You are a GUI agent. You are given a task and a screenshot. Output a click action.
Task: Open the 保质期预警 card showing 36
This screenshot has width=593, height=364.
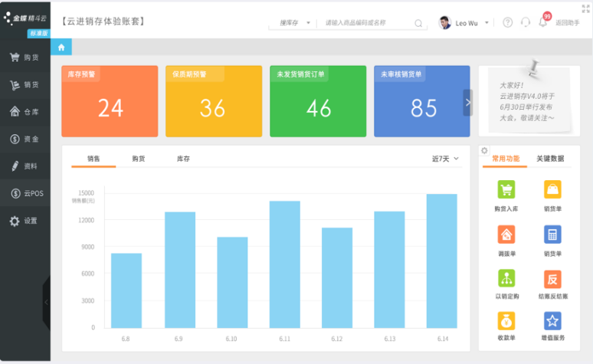(214, 101)
